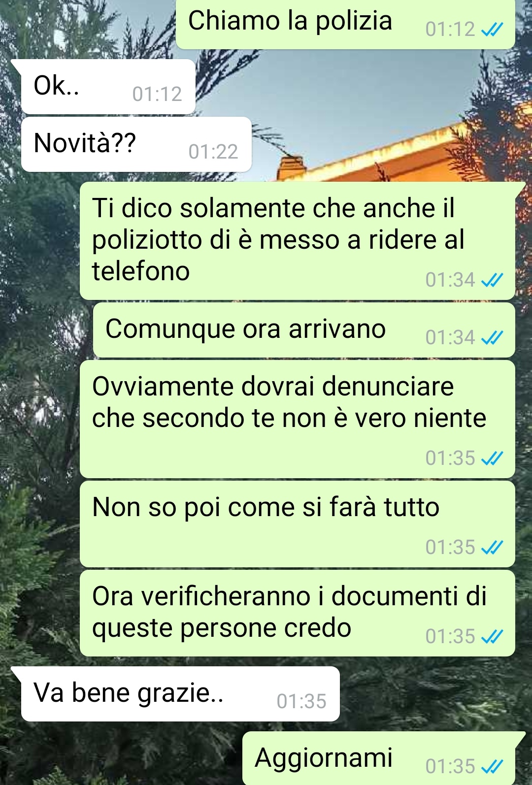Tap the read ticks on 'Aggiornami'
Viewport: 532px width, 785px height.
492,767
